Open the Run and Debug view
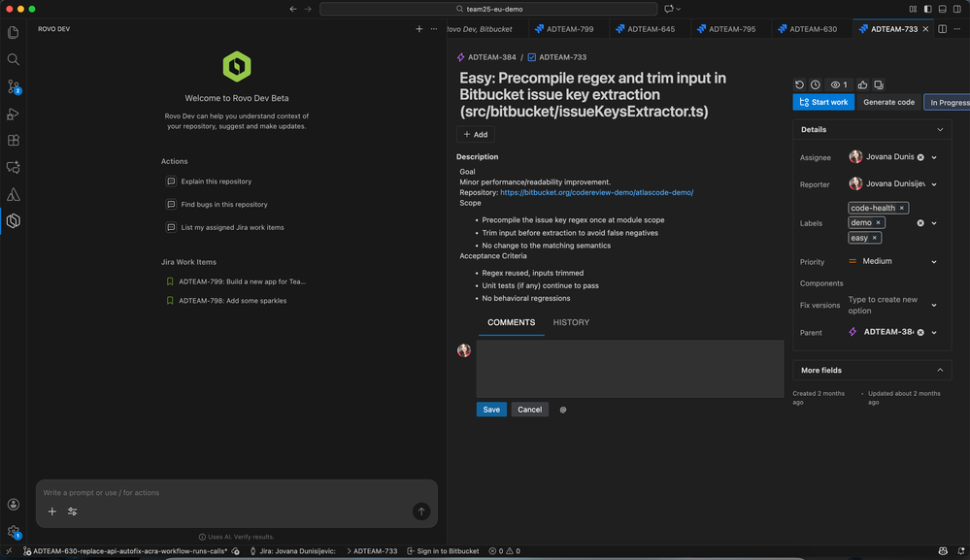The width and height of the screenshot is (970, 560). pyautogui.click(x=13, y=115)
